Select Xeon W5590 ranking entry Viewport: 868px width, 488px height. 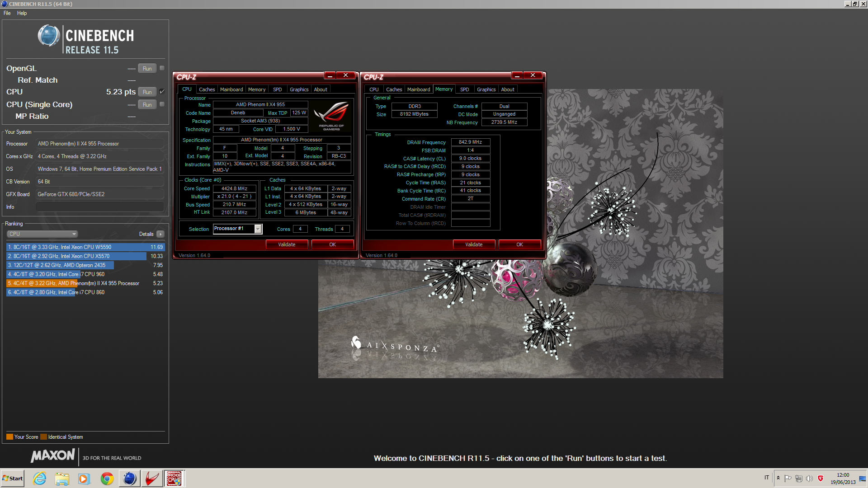pyautogui.click(x=85, y=247)
